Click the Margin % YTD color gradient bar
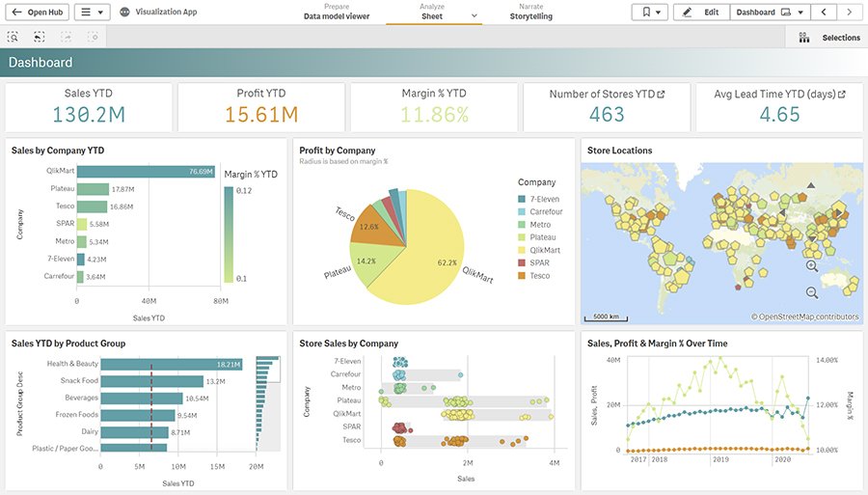This screenshot has height=495, width=868. tap(229, 234)
